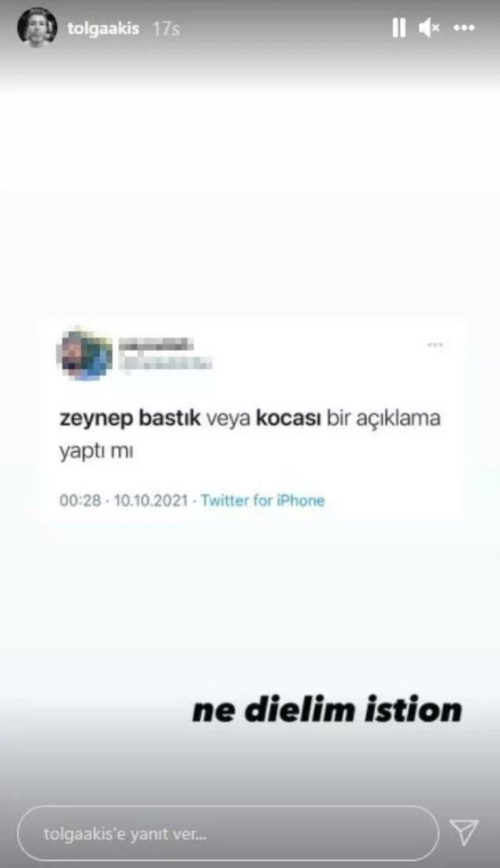Click the 00:28 tweet time
The width and height of the screenshot is (500, 868).
pos(80,500)
